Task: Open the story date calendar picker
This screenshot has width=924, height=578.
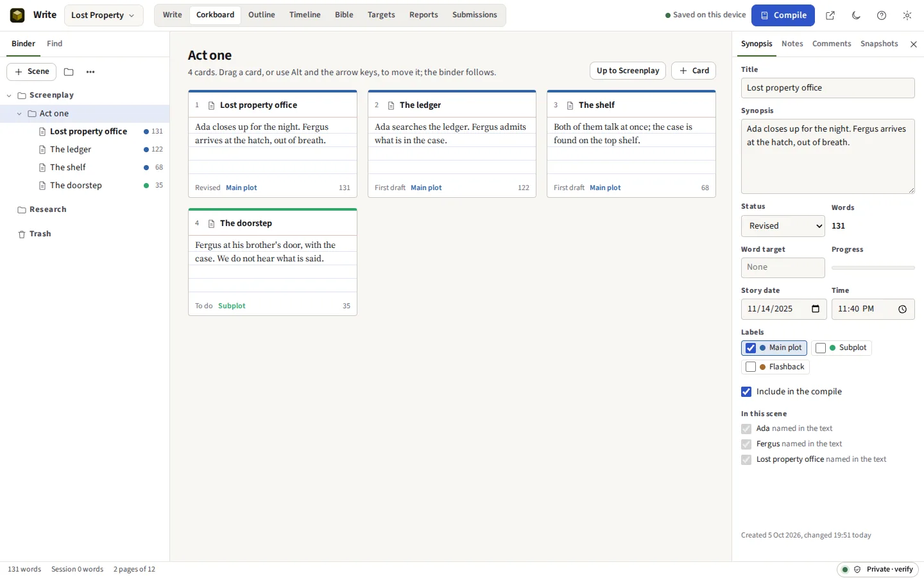Action: tap(816, 309)
